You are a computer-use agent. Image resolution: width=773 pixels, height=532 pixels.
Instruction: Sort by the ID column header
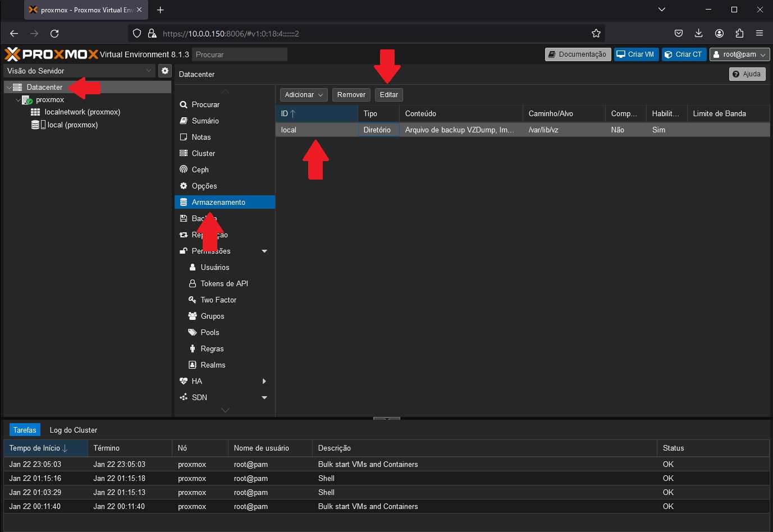[317, 113]
